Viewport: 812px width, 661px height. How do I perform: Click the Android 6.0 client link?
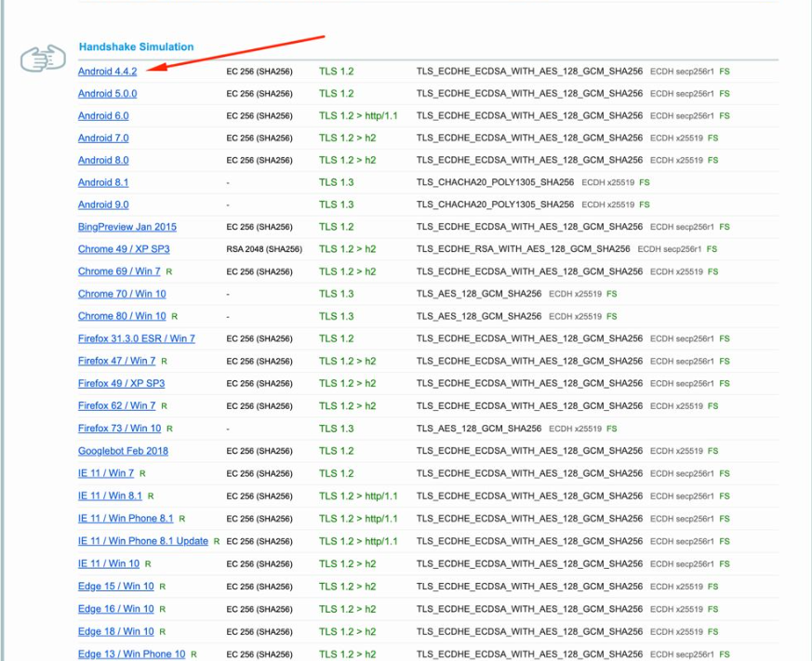point(103,116)
